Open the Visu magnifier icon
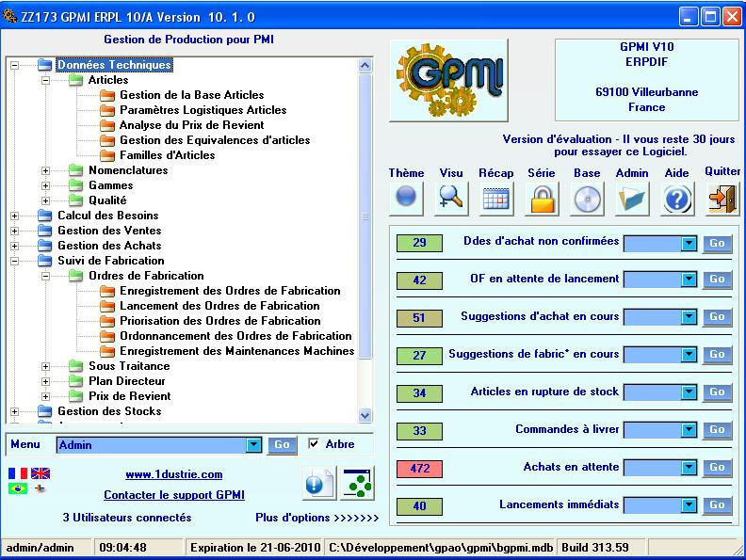Viewport: 746px width, 560px height. point(451,199)
